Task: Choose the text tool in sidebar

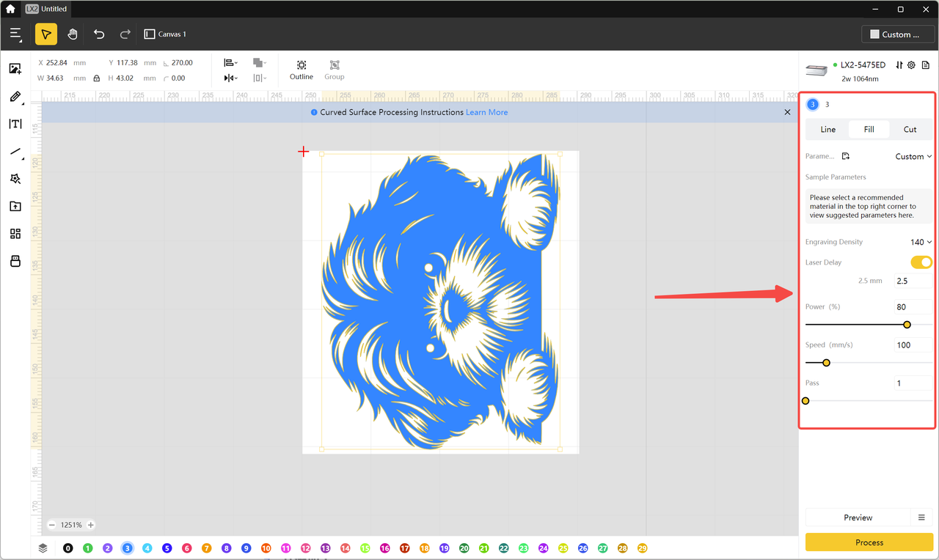Action: (15, 124)
